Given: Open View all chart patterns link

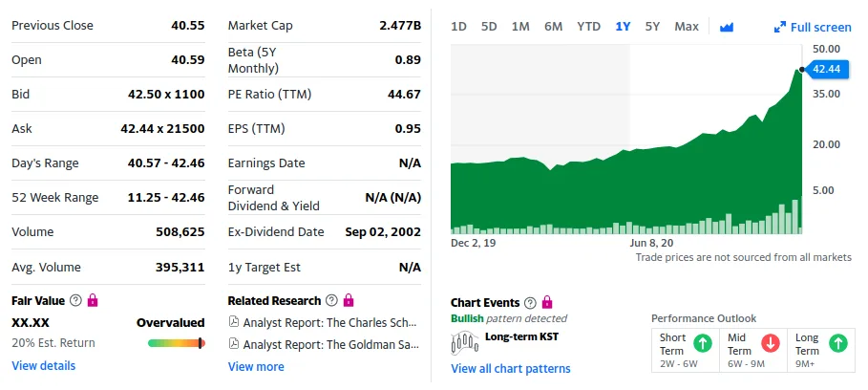Looking at the screenshot, I should [511, 369].
